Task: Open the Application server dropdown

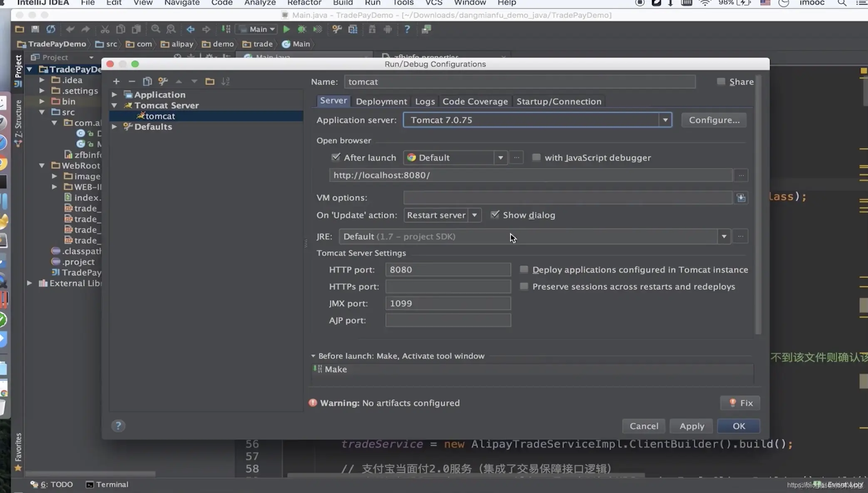Action: coord(665,120)
